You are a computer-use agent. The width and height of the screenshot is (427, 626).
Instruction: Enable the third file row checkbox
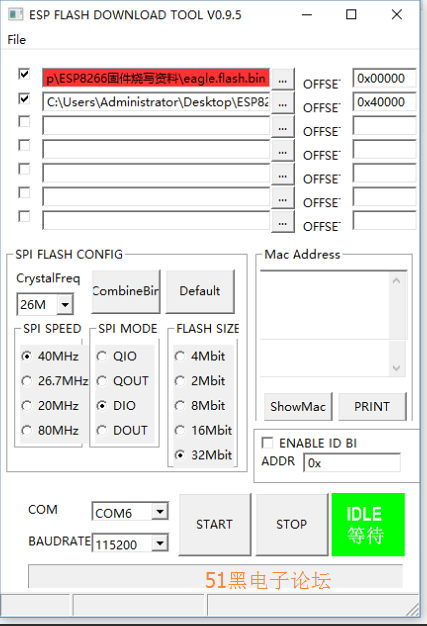pyautogui.click(x=24, y=121)
